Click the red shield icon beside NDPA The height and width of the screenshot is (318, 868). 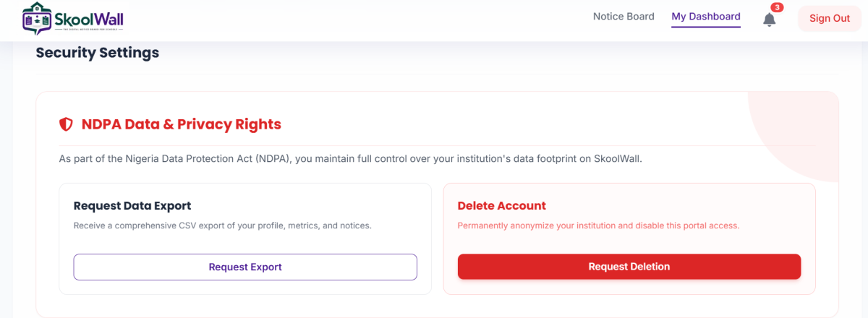point(66,124)
